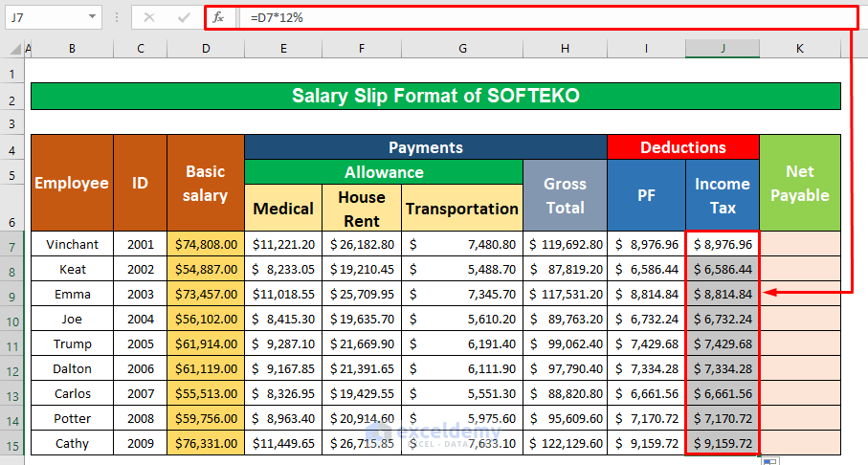The width and height of the screenshot is (868, 465).
Task: Click the green Salary Slip title cell
Action: click(435, 96)
